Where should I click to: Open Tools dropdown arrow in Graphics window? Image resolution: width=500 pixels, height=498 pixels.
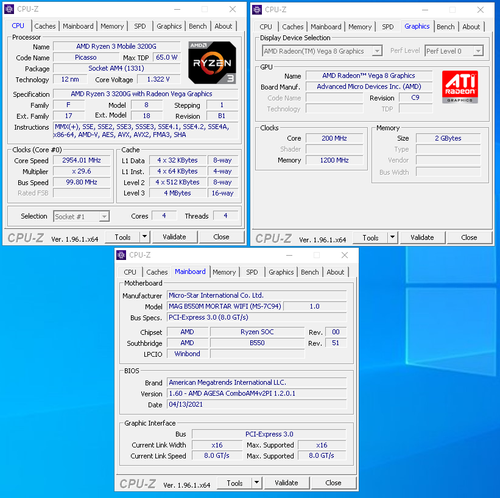pos(392,237)
